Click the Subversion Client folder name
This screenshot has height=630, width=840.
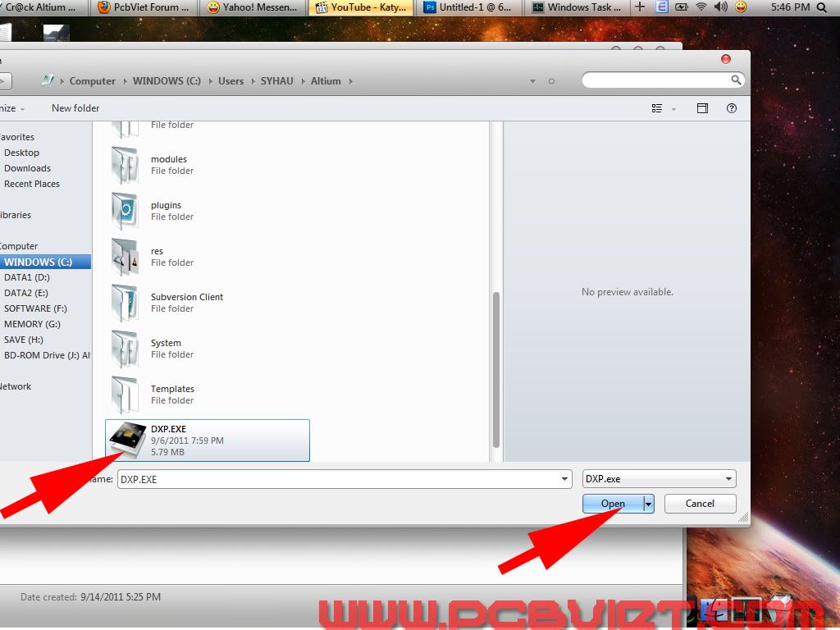(x=187, y=297)
